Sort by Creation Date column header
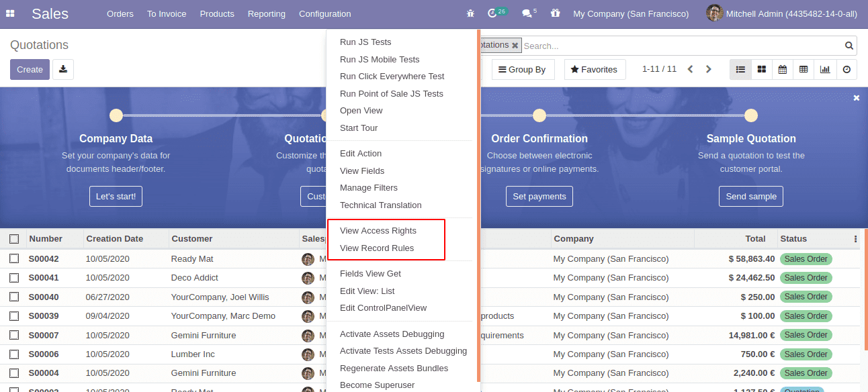Image resolution: width=868 pixels, height=392 pixels. click(x=114, y=239)
